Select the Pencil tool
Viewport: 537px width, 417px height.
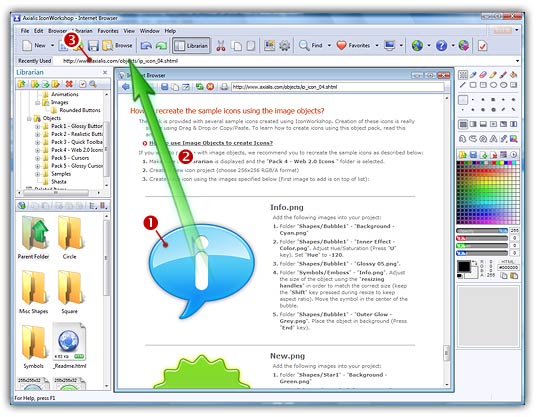point(493,75)
